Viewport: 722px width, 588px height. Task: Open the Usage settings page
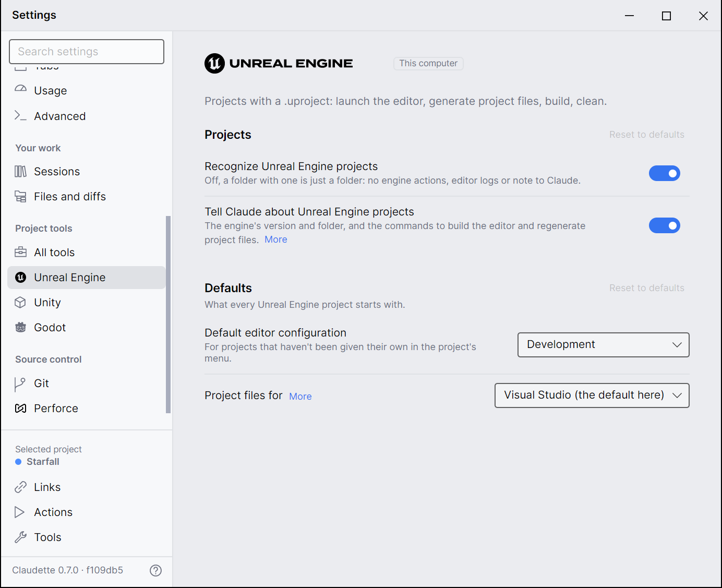[87, 90]
